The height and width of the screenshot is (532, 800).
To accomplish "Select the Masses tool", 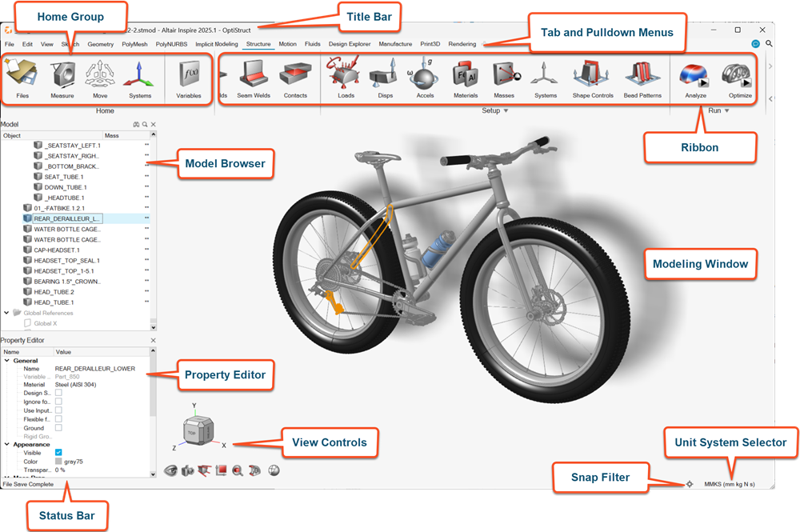I will (x=505, y=78).
